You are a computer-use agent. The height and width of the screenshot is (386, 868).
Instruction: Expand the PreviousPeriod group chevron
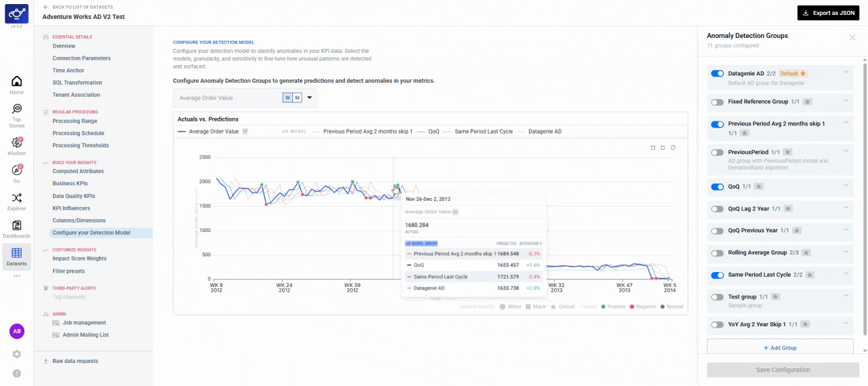[846, 151]
